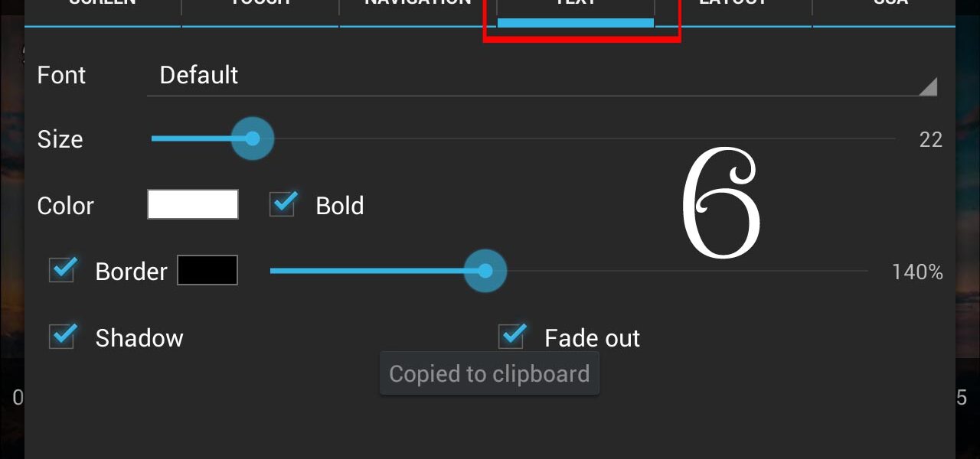Click the Border width slider handle
The height and width of the screenshot is (459, 980).
(x=485, y=271)
